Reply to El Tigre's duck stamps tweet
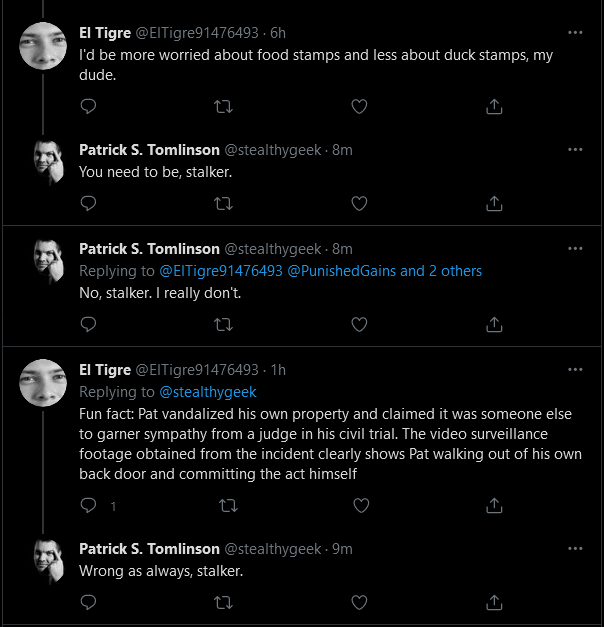 coord(88,106)
